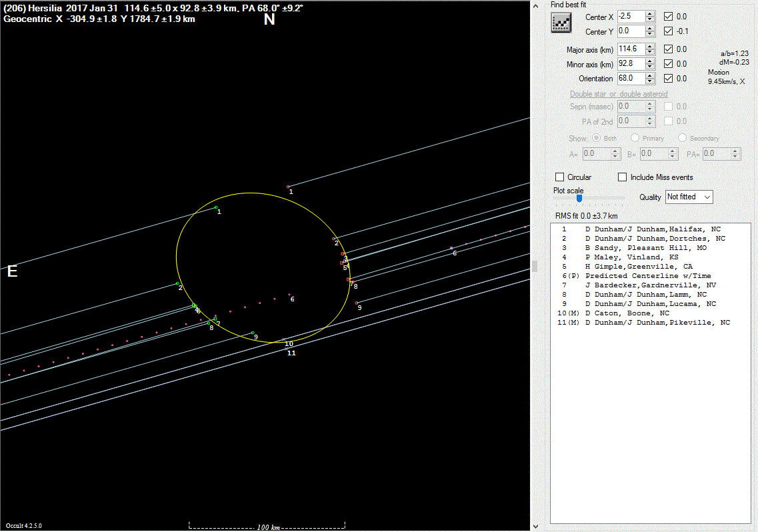758x532 pixels.
Task: Select the Both radio button
Action: [x=597, y=138]
